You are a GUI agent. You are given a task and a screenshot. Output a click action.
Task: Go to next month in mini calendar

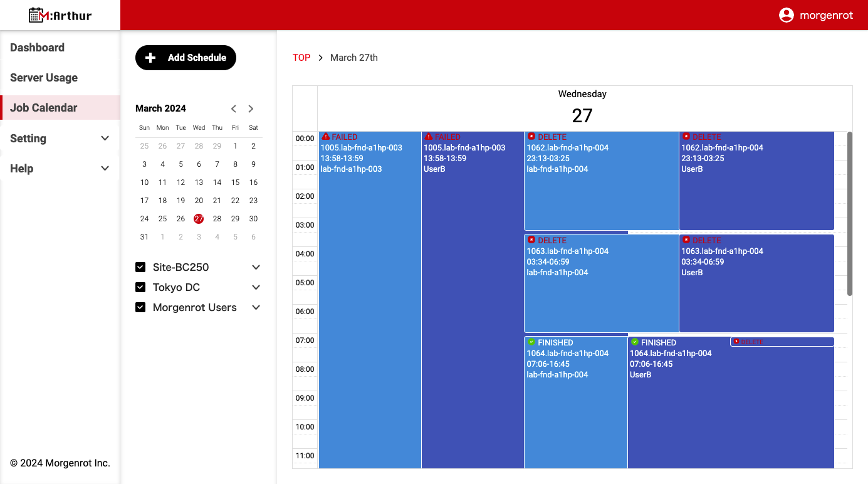point(251,108)
